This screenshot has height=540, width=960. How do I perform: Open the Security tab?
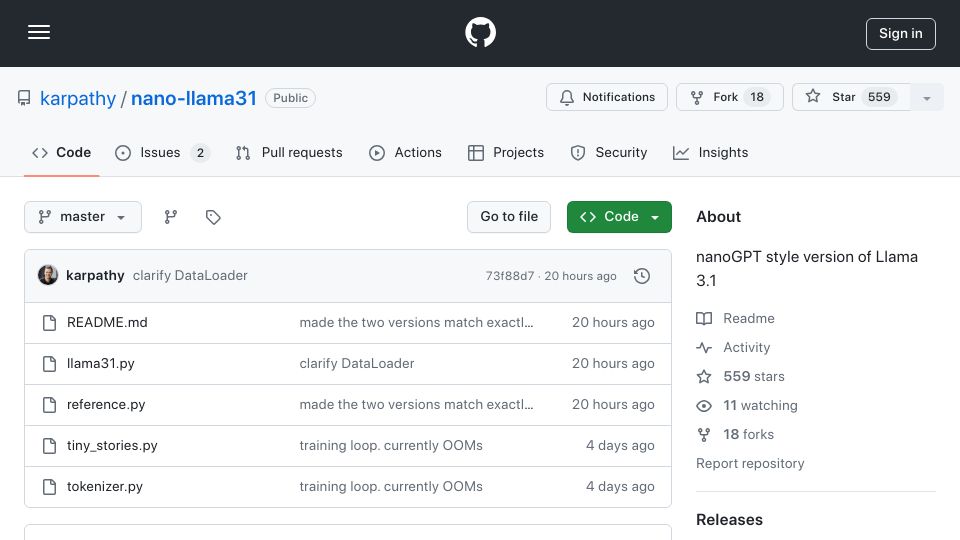pos(609,152)
